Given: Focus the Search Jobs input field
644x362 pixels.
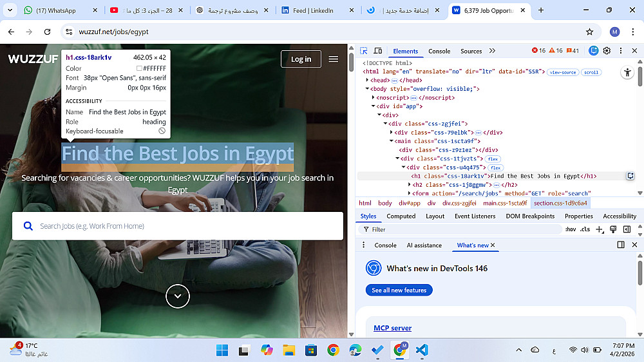Looking at the screenshot, I should [x=178, y=226].
